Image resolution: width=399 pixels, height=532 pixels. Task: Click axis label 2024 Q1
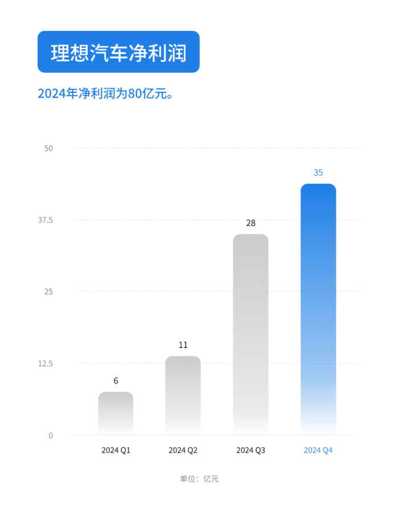click(x=116, y=450)
